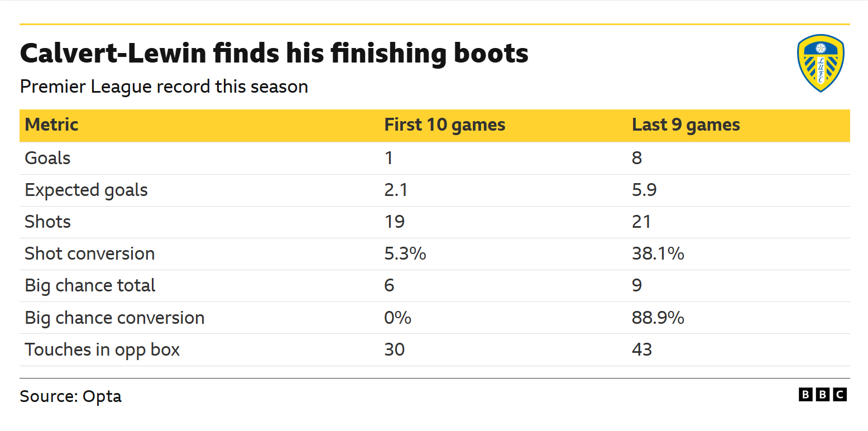The height and width of the screenshot is (431, 868).
Task: Click the Leeds United club crest
Action: [820, 63]
